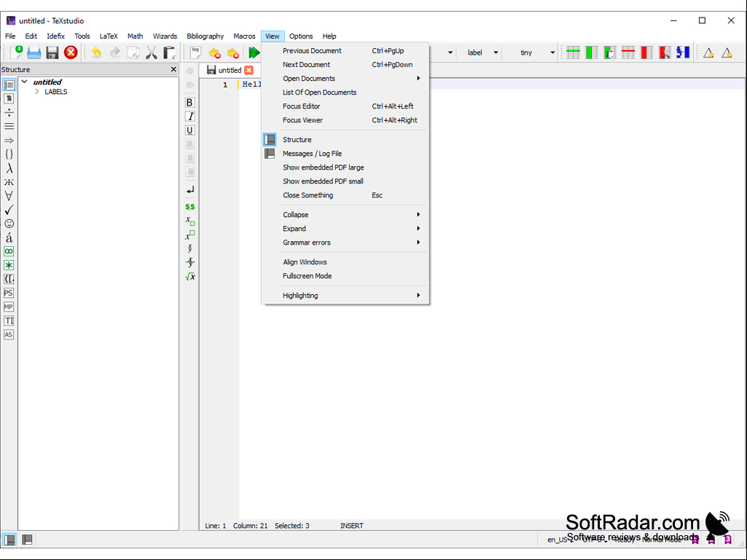Apply italic using the I icon
This screenshot has width=747, height=560.
tap(189, 117)
